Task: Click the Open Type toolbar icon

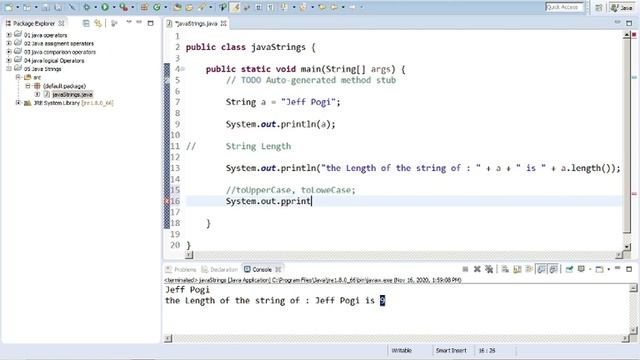Action: click(177, 7)
